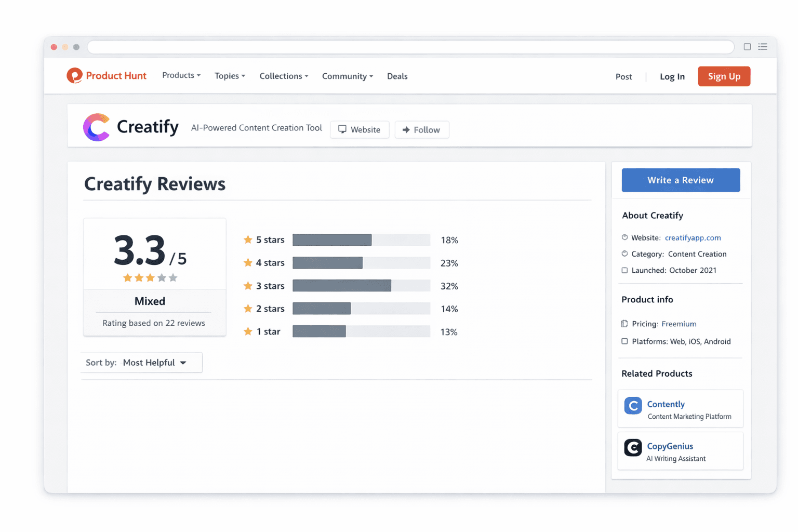Click inside the browser address bar
Viewport: 798px width, 532px height.
pyautogui.click(x=410, y=47)
